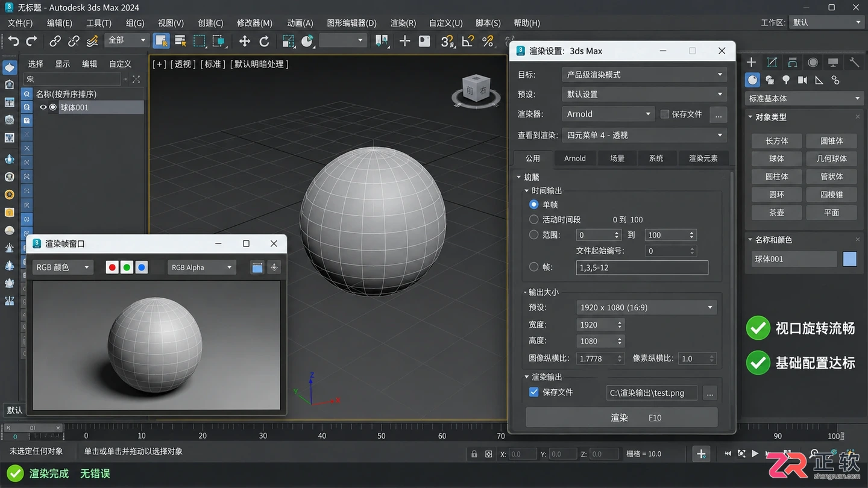Click the 圆柱体 cylinder button
Screen dimensions: 868x488
click(777, 177)
